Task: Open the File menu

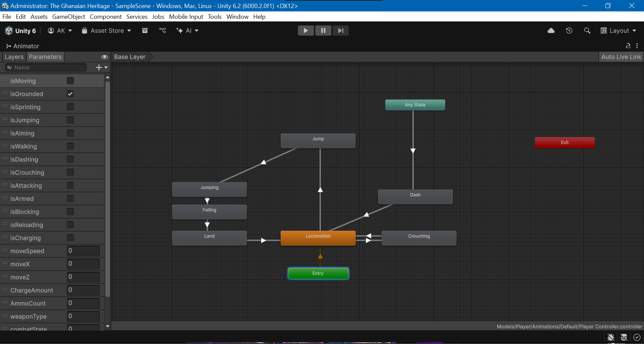Action: (7, 16)
